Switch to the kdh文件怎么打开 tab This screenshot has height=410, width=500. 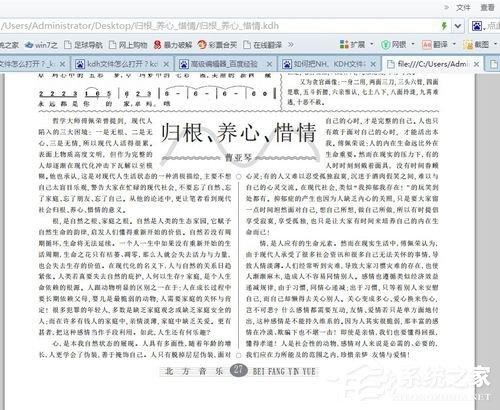click(122, 64)
